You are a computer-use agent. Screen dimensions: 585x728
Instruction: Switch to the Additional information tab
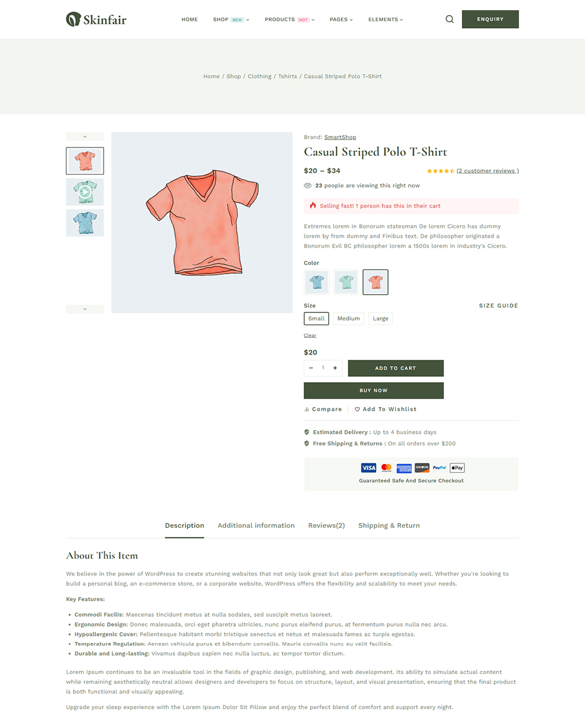pyautogui.click(x=256, y=525)
